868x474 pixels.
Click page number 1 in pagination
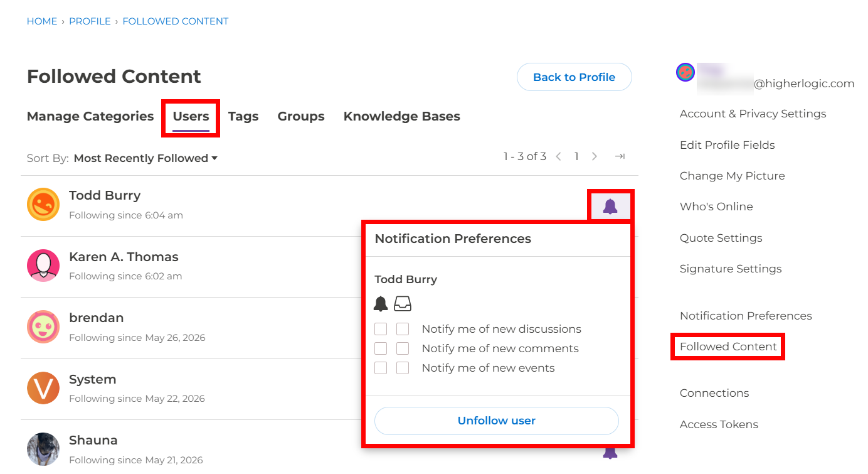(x=576, y=156)
